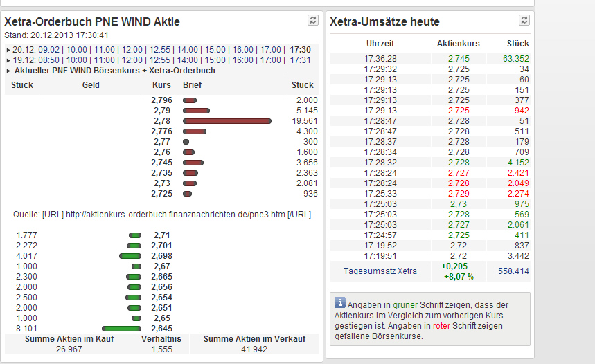Screen dimensions: 595x364
Task: Open 19.12 orderbook at 12:00
Action: point(132,60)
